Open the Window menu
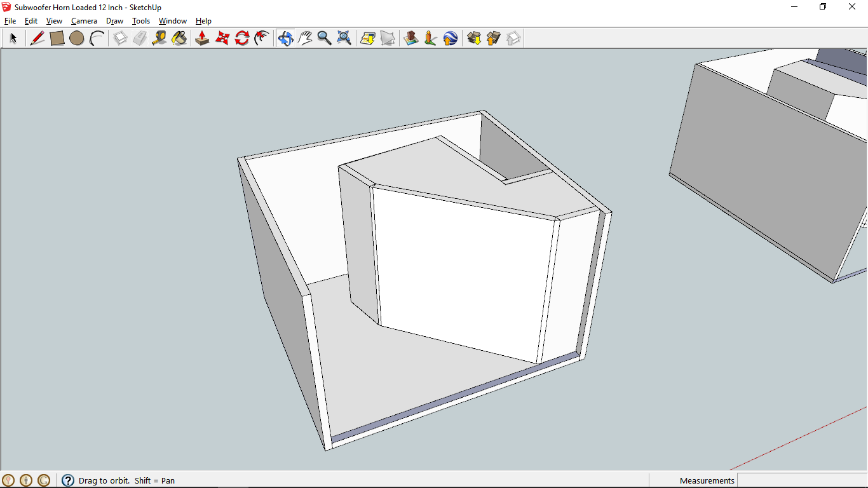Viewport: 868px width, 488px height. tap(173, 21)
